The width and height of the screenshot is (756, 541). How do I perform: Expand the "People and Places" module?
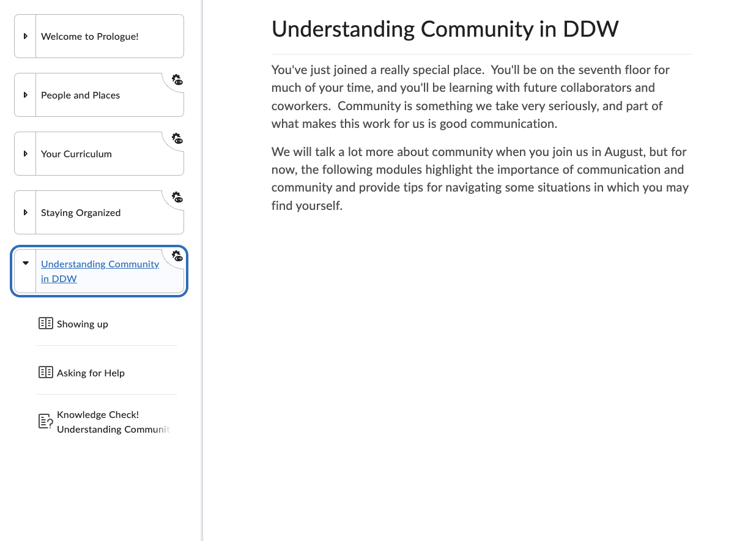pos(25,95)
